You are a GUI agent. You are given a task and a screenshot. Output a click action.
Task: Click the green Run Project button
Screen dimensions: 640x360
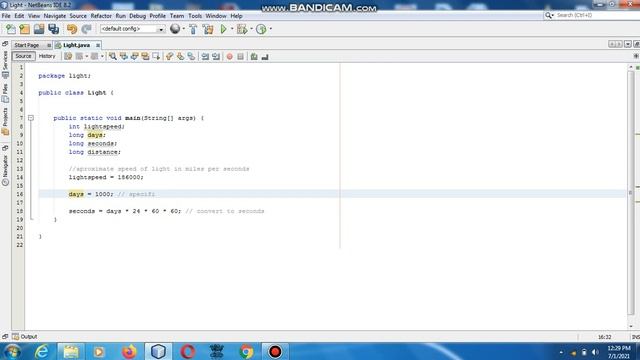tap(223, 29)
